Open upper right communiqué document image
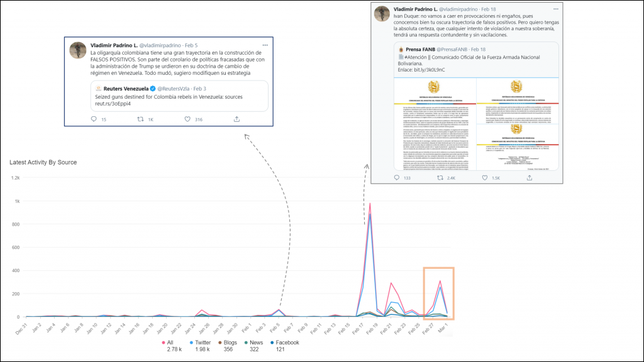The image size is (644, 362). coord(518,101)
